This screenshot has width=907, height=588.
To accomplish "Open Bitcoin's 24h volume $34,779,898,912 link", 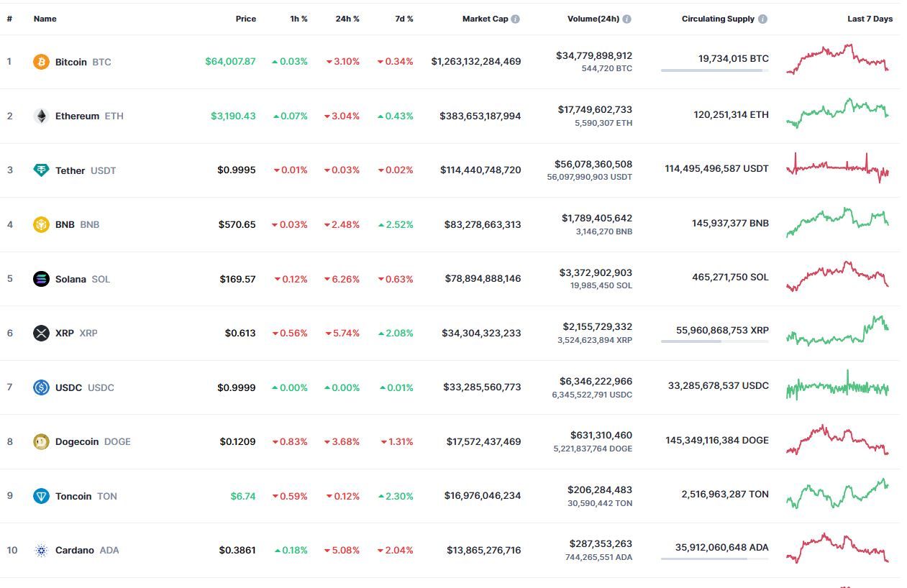I will [x=594, y=55].
